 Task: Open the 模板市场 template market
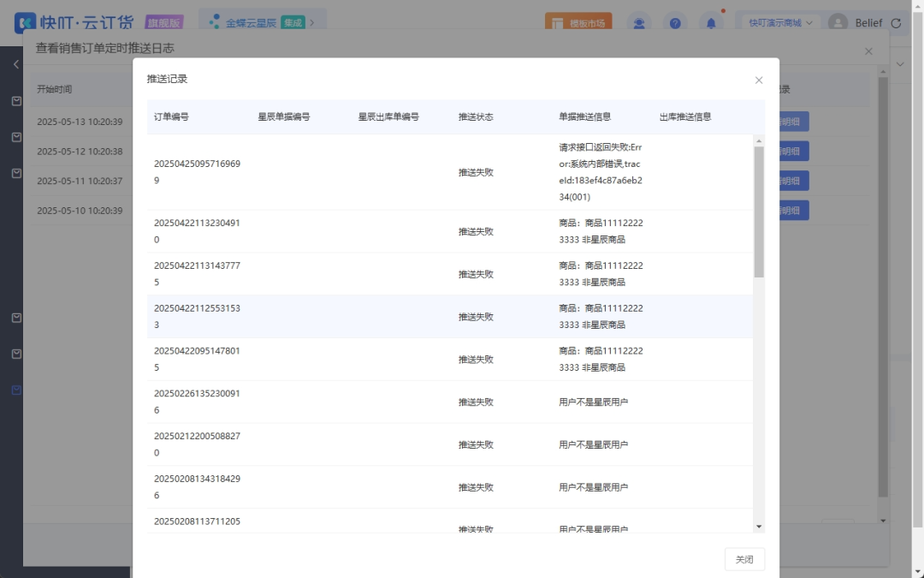(578, 23)
